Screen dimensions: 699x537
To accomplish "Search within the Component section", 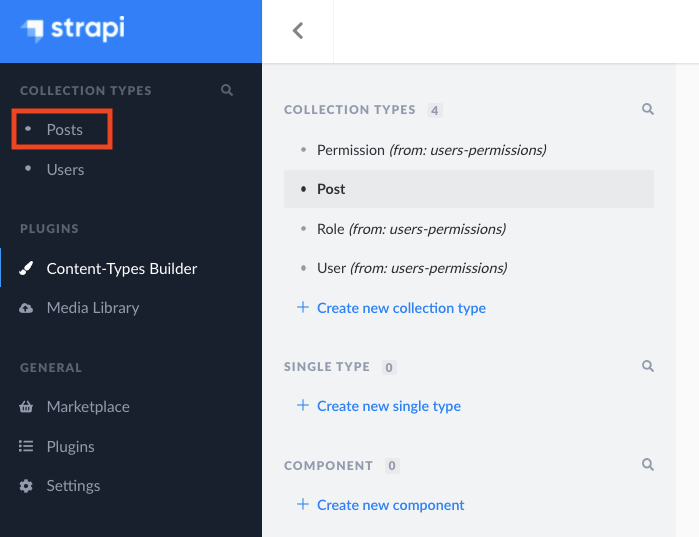I will tap(648, 465).
